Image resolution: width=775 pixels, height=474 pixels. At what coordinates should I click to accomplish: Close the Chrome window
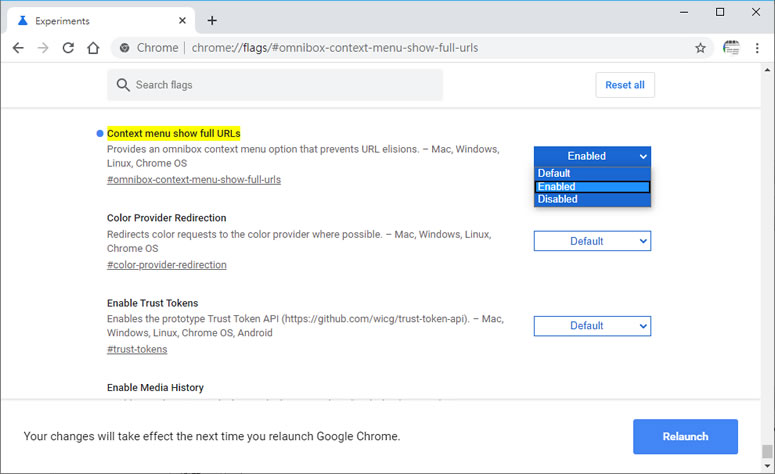tap(756, 12)
